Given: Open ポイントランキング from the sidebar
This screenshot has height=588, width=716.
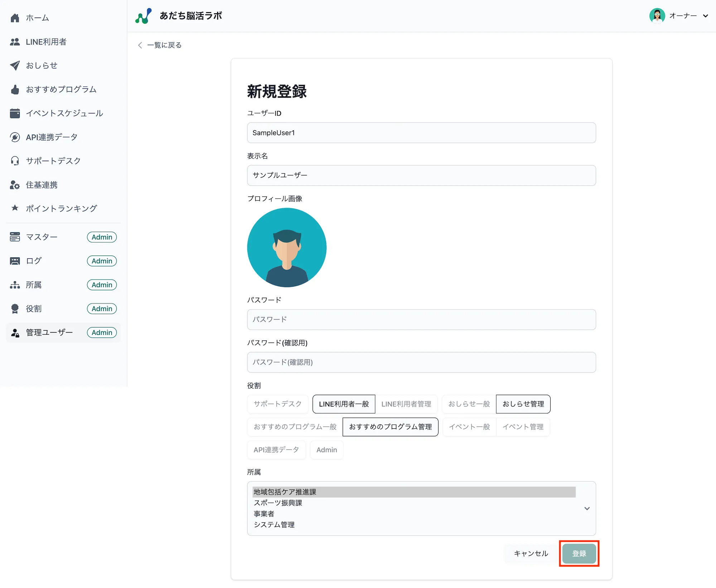Looking at the screenshot, I should [x=62, y=208].
